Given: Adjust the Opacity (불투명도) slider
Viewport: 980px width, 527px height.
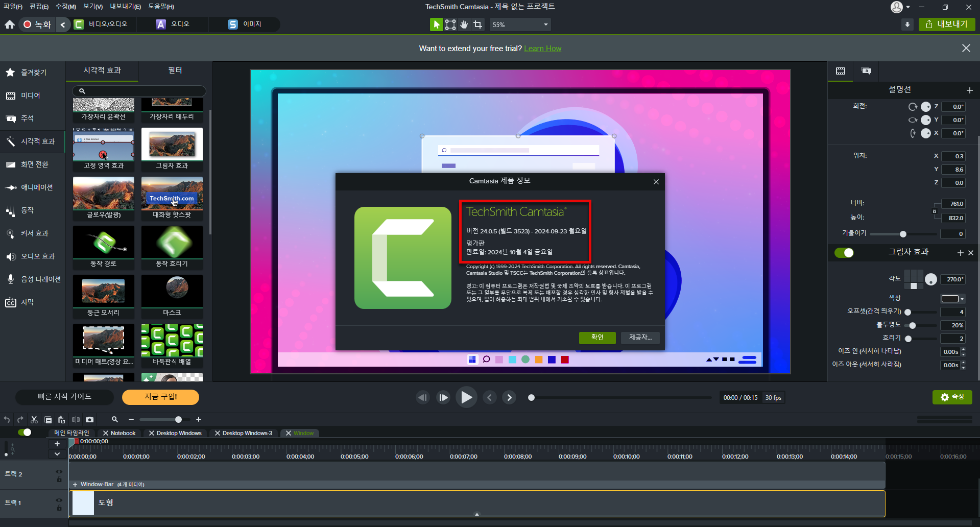Looking at the screenshot, I should coord(912,325).
